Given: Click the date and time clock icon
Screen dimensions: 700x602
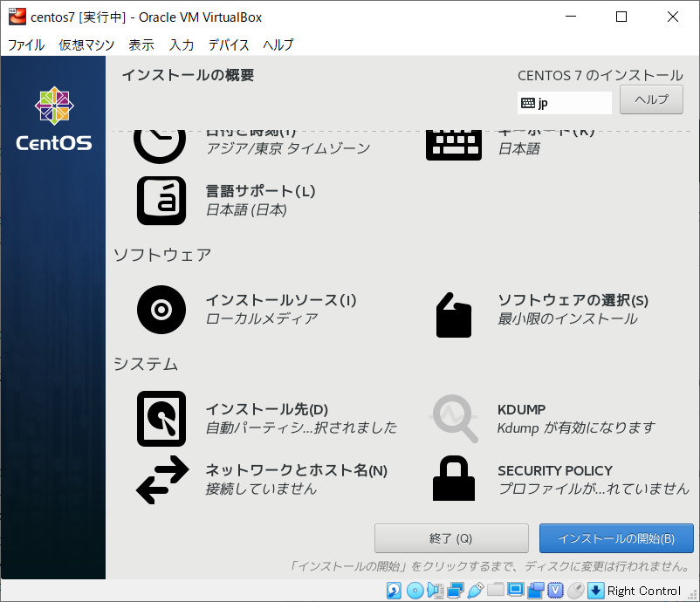Looking at the screenshot, I should click(x=160, y=142).
